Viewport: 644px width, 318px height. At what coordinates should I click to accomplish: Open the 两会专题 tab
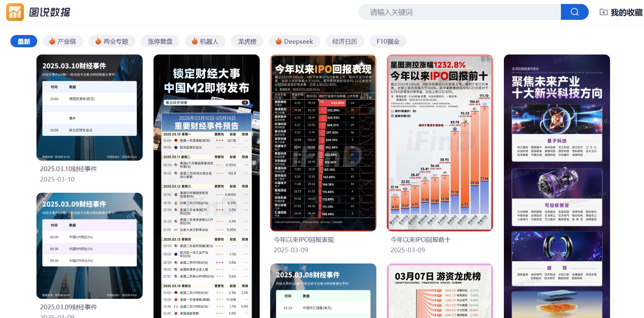click(112, 41)
